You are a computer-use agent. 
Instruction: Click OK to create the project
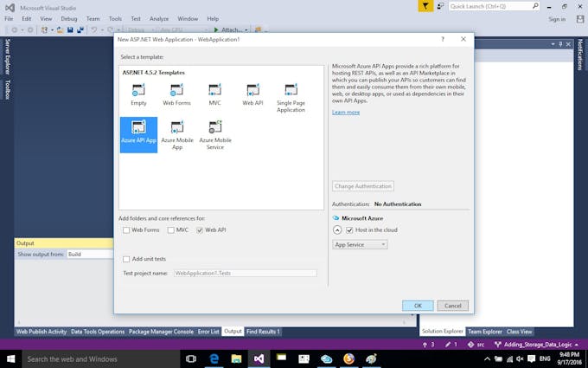pyautogui.click(x=418, y=306)
